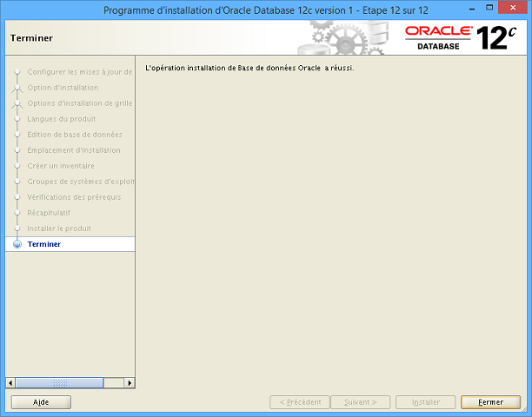Click the blue Terminer step bullet icon
Image resolution: width=532 pixels, height=417 pixels.
(17, 244)
